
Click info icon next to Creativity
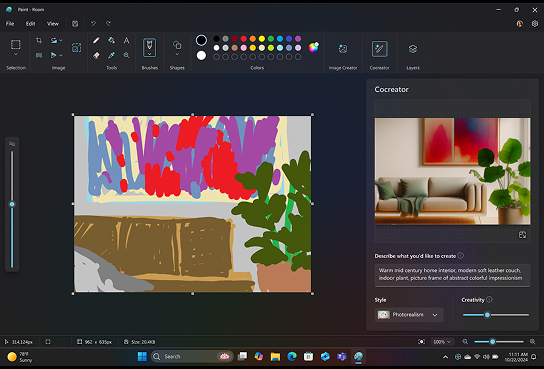[489, 299]
